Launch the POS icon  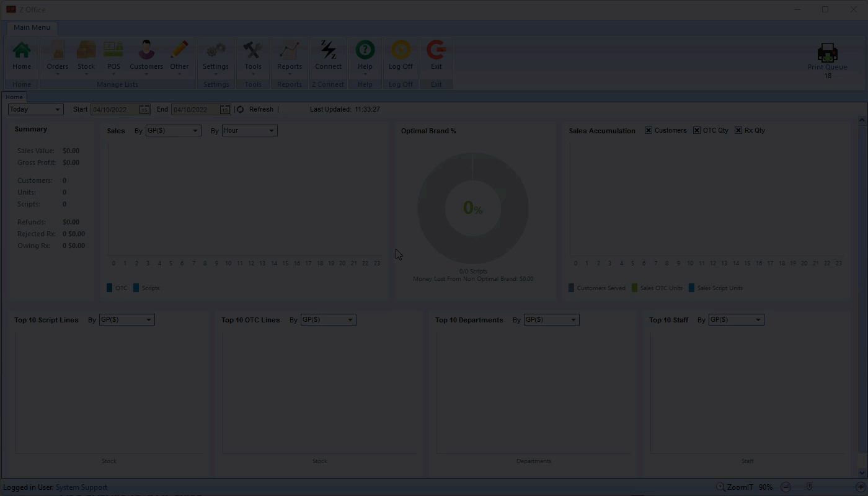tap(113, 50)
